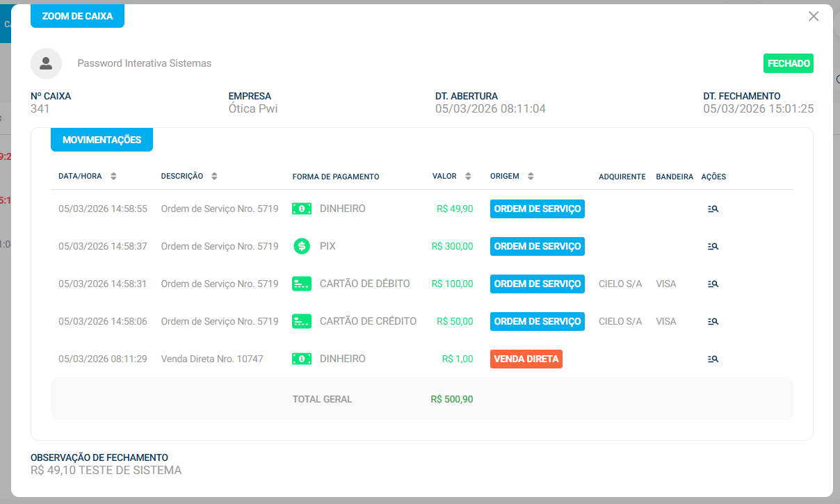Click the debit card payment icon
This screenshot has width=840, height=504.
coord(302,284)
